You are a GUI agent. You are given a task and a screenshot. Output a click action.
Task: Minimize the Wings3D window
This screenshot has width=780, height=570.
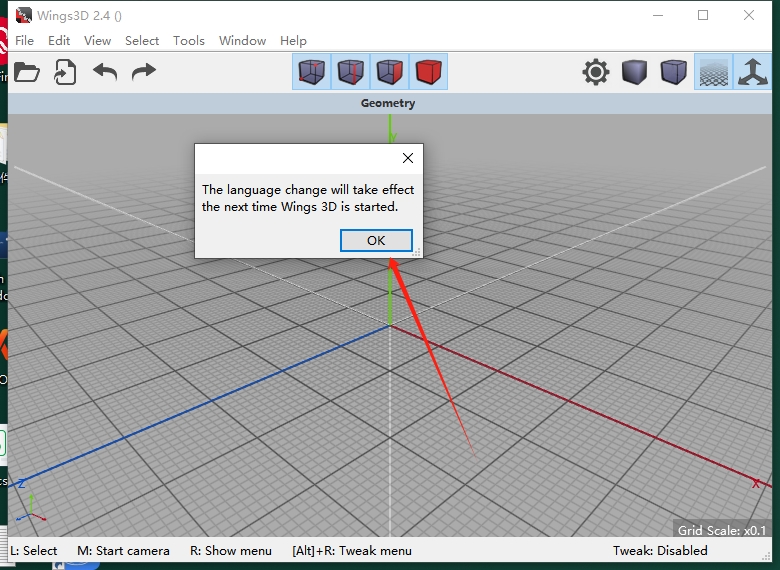point(658,15)
